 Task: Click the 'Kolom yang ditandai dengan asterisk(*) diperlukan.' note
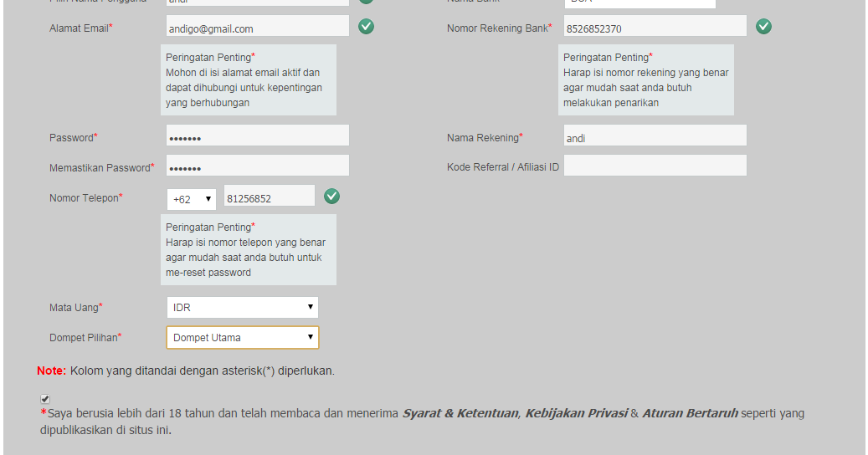pos(202,371)
